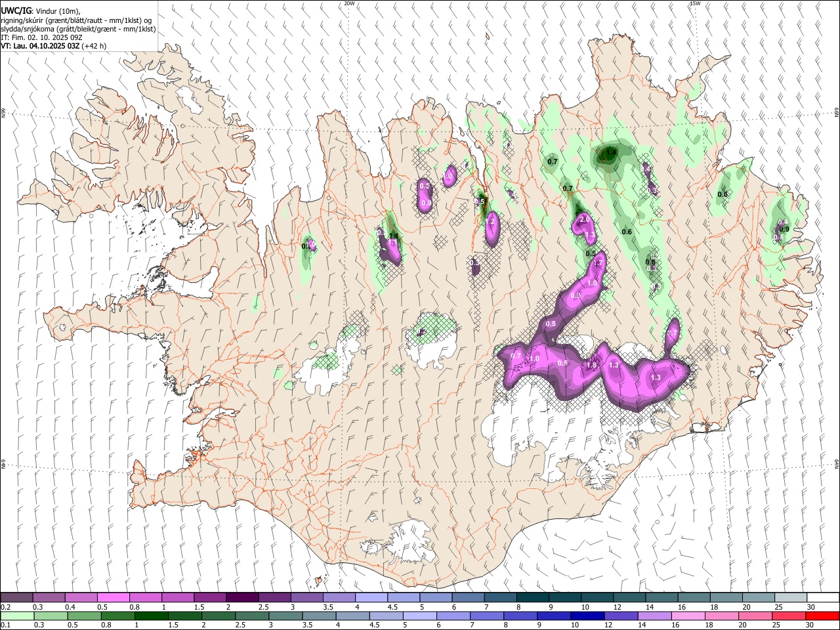The image size is (840, 630).
Task: Select the 2.0 value on the pink snow cell
Action: tap(585, 219)
